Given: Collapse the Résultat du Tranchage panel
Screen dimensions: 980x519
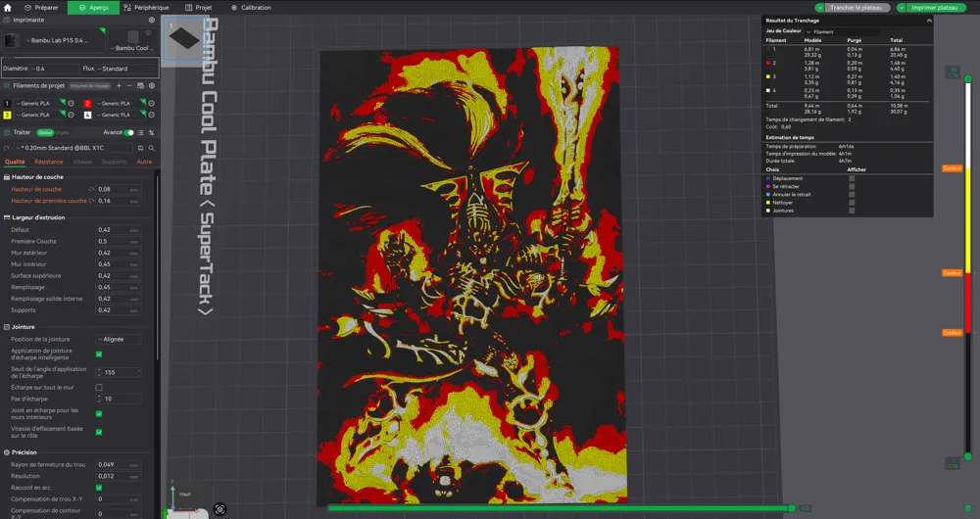Looking at the screenshot, I should click(x=929, y=21).
